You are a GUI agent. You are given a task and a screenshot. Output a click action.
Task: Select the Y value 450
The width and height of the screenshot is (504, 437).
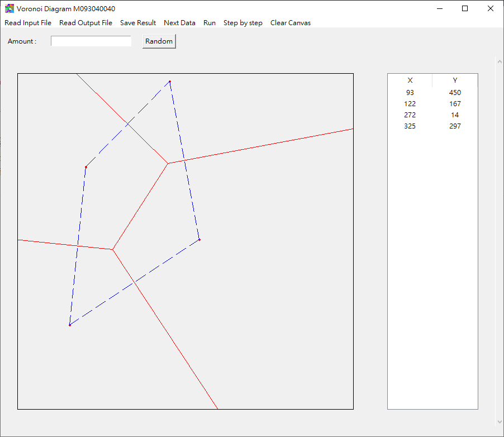point(455,93)
